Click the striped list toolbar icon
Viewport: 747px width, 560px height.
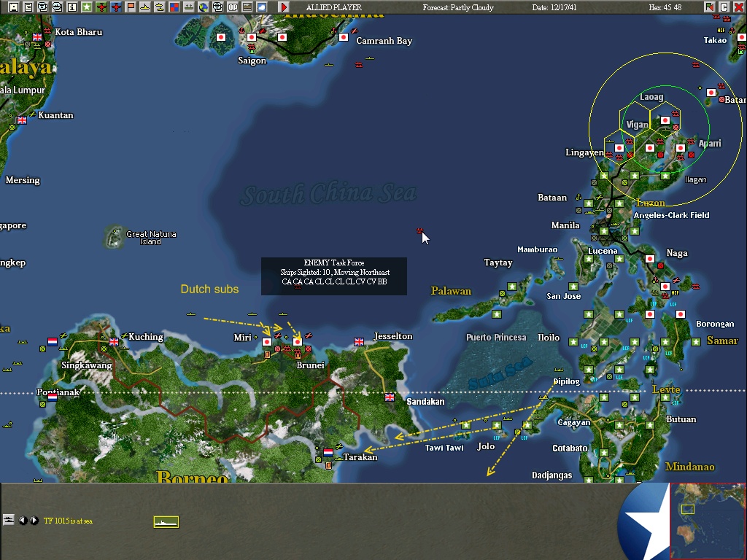coord(247,7)
